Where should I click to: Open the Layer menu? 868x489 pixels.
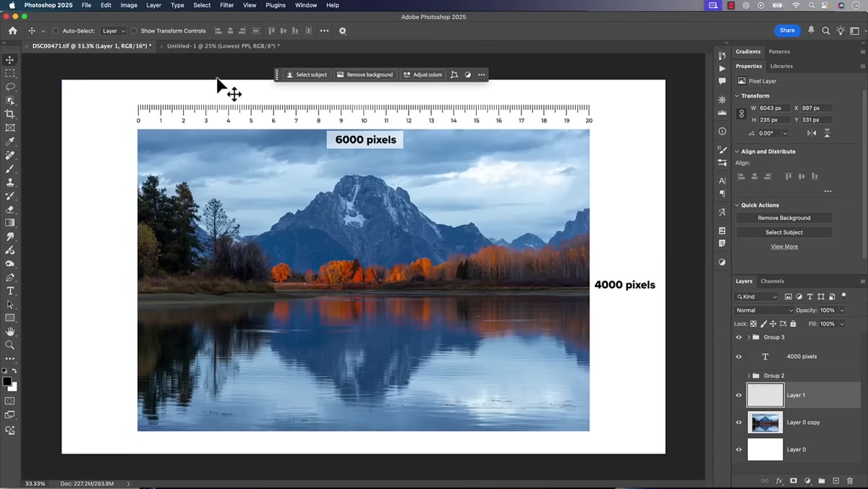[154, 5]
